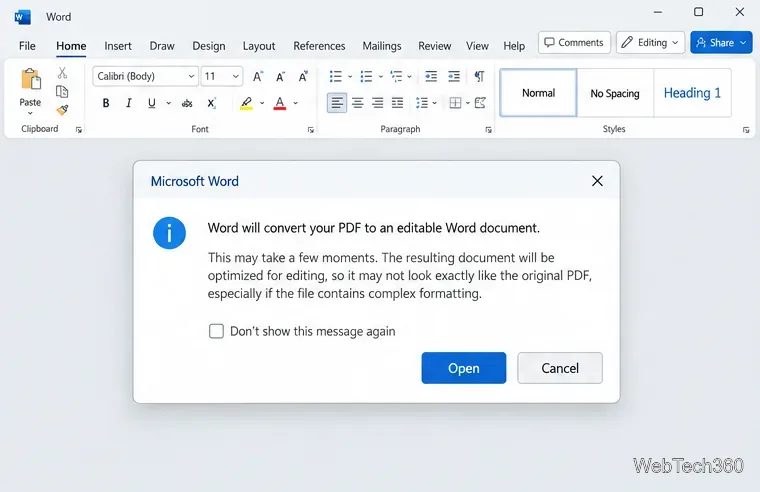Toggle Strikethrough formatting

pyautogui.click(x=187, y=103)
